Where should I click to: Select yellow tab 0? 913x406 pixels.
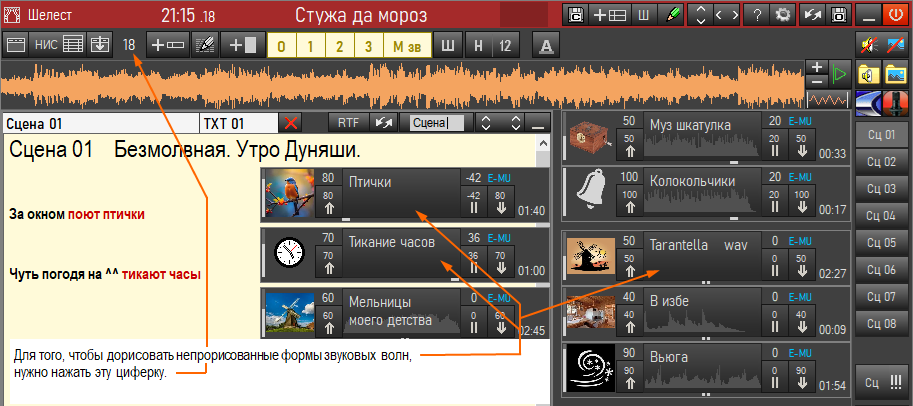(282, 45)
